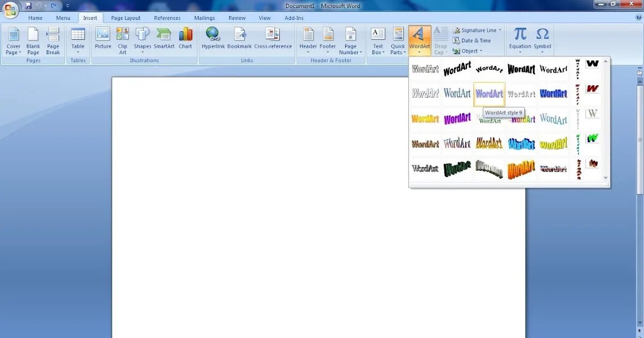Open the Text Box dropdown
This screenshot has height=338, width=644.
(x=378, y=41)
